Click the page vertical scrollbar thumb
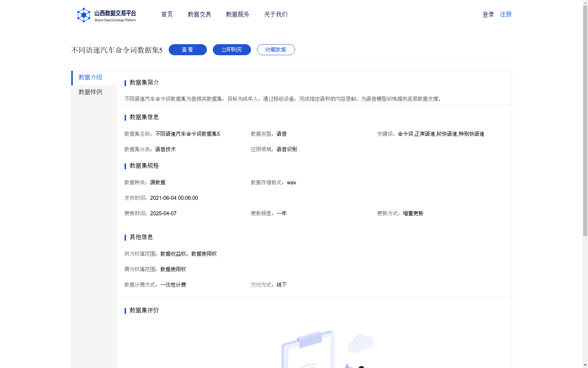Image resolution: width=588 pixels, height=368 pixels. 585,121
